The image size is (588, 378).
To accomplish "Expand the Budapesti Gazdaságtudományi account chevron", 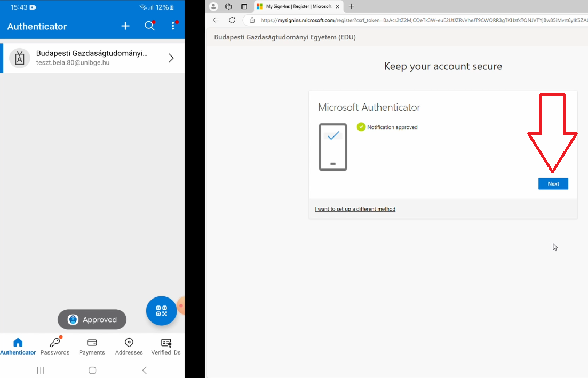I will point(171,58).
